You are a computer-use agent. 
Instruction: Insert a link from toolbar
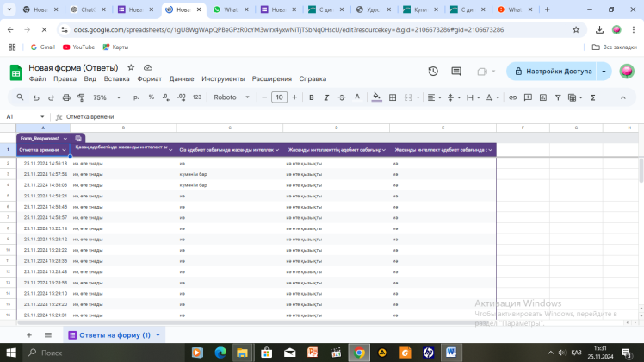pos(512,97)
